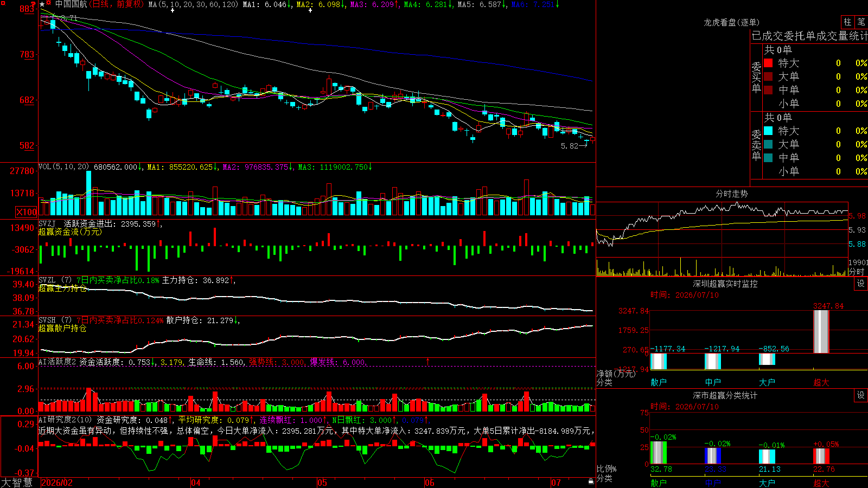
Task: Click the SVSH 散户持仓 indicator header
Action: (139, 320)
